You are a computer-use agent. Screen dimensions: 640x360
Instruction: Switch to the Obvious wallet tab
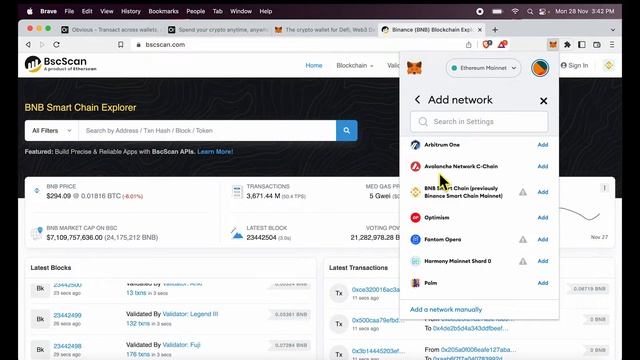pos(110,29)
